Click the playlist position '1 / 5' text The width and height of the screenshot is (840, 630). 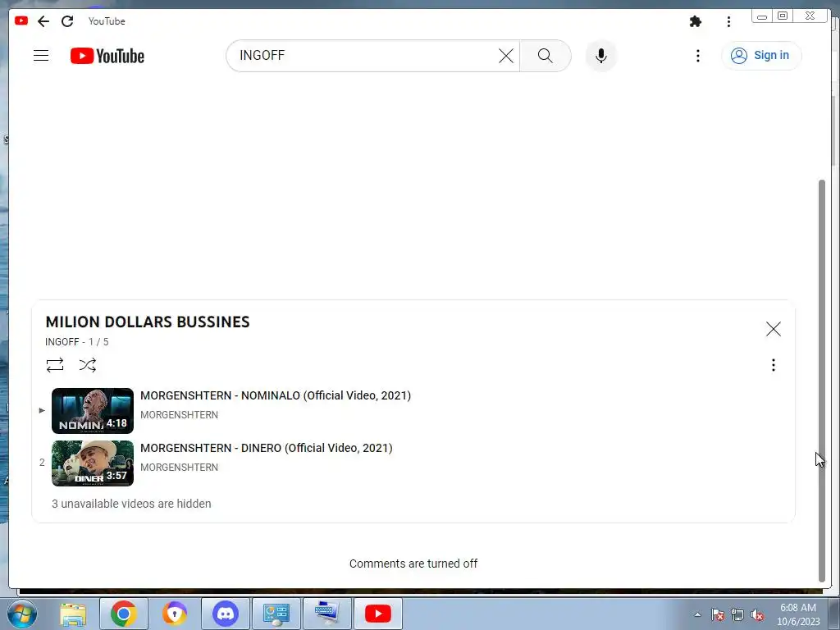[98, 342]
